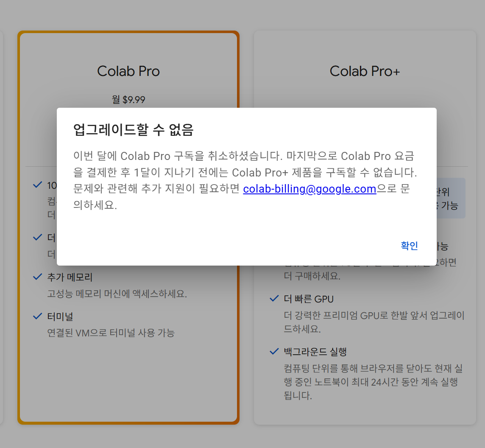Click the 추가 메모리 feature heading

pos(70,277)
